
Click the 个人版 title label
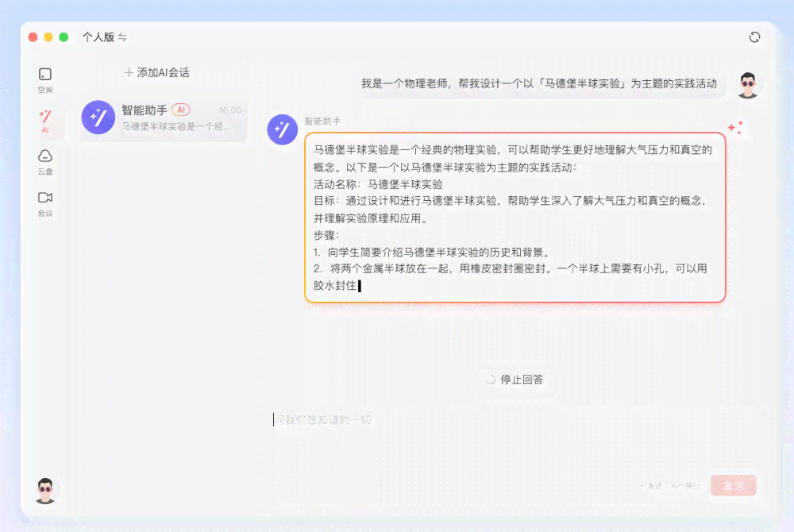tap(98, 37)
